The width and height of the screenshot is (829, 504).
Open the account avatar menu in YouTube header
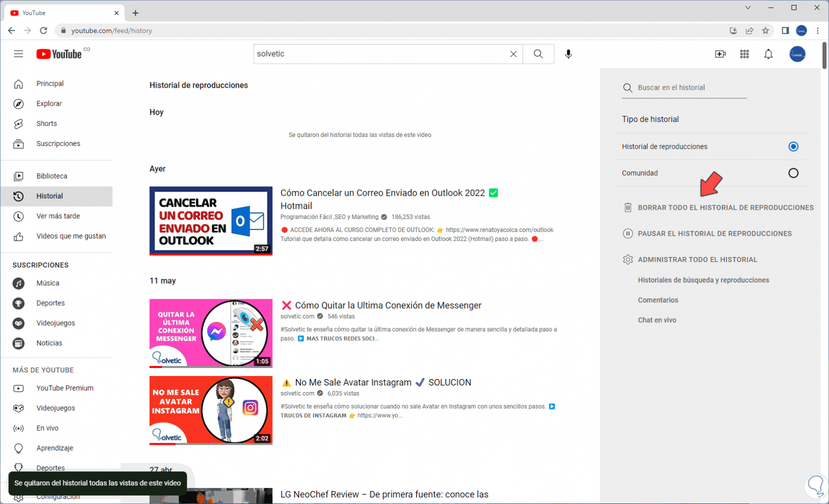797,54
